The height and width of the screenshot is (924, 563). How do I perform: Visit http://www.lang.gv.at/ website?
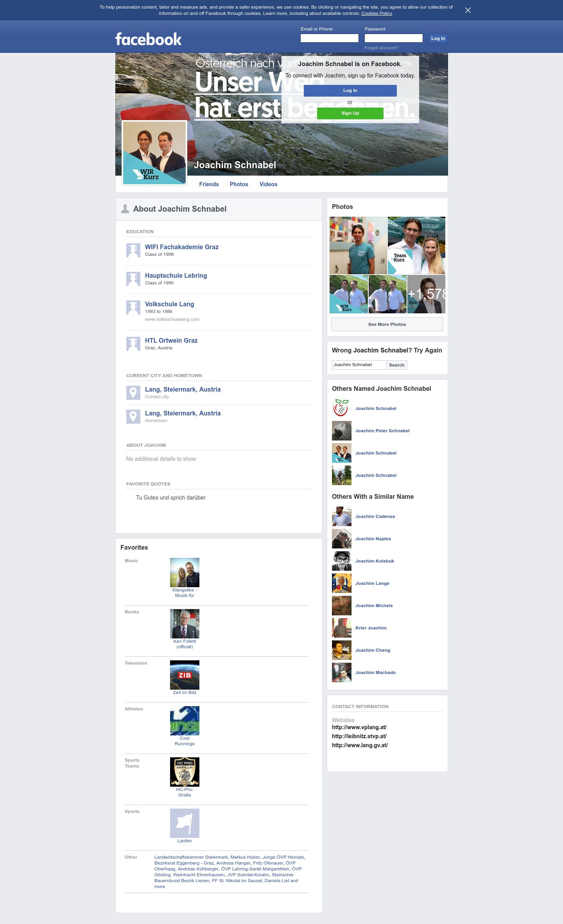[x=360, y=745]
